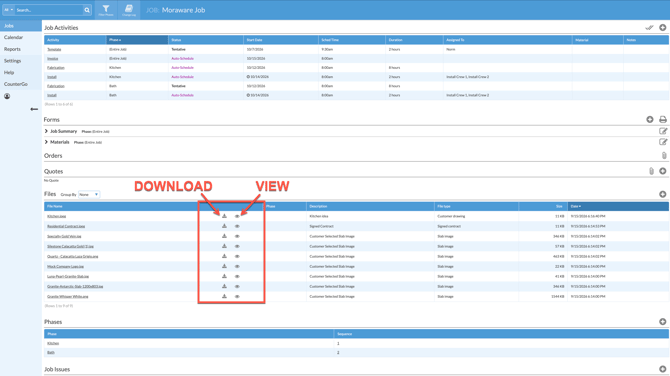
Task: Open the Template activity link
Action: click(x=54, y=50)
